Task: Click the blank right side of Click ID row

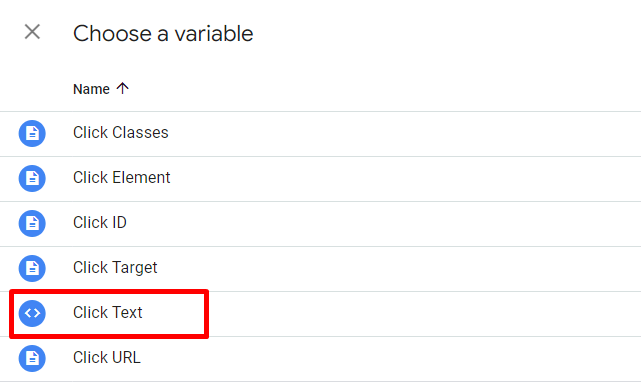Action: [x=384, y=224]
